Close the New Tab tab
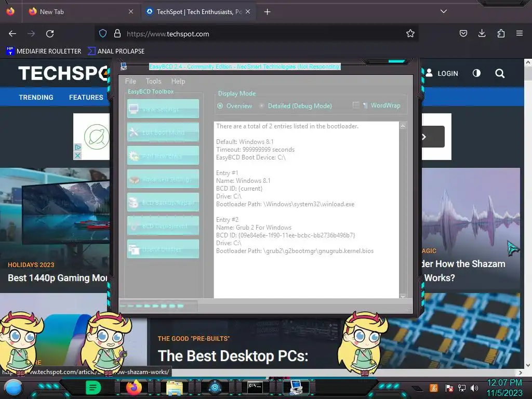This screenshot has width=532, height=399. pyautogui.click(x=131, y=11)
